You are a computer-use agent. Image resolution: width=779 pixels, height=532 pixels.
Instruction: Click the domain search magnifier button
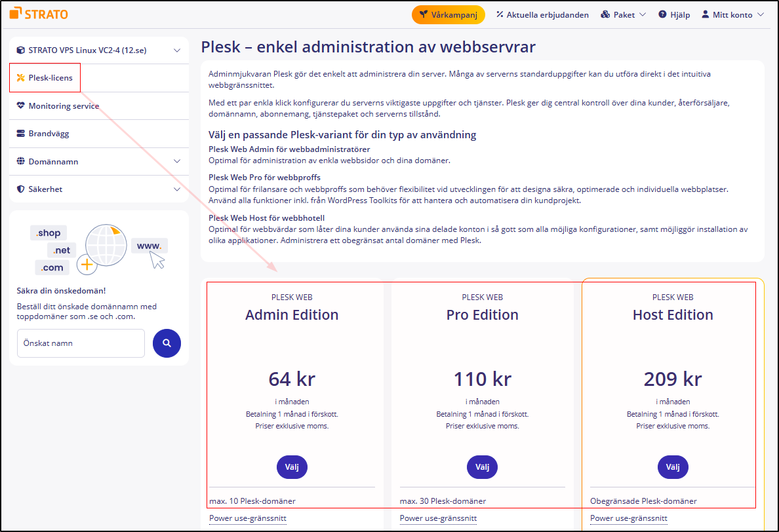point(167,343)
